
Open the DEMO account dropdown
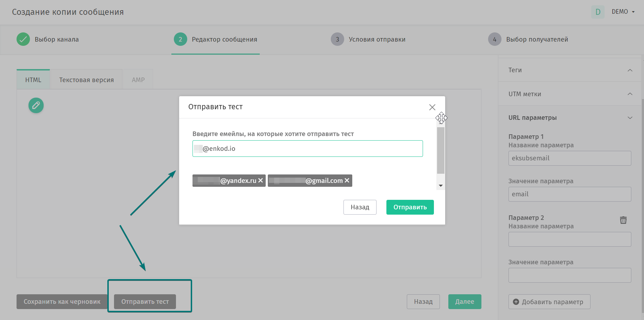tap(623, 12)
